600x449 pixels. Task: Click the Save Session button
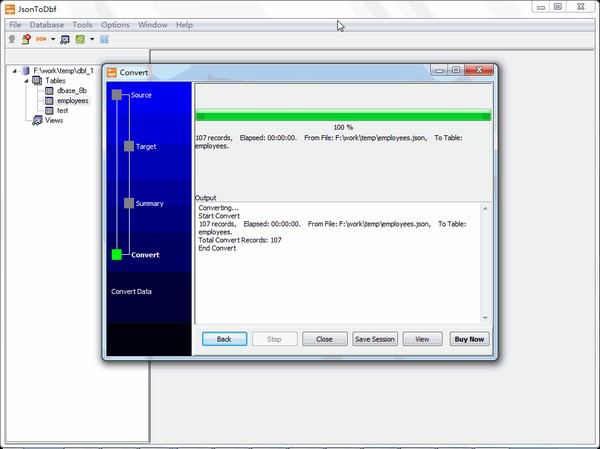point(375,339)
